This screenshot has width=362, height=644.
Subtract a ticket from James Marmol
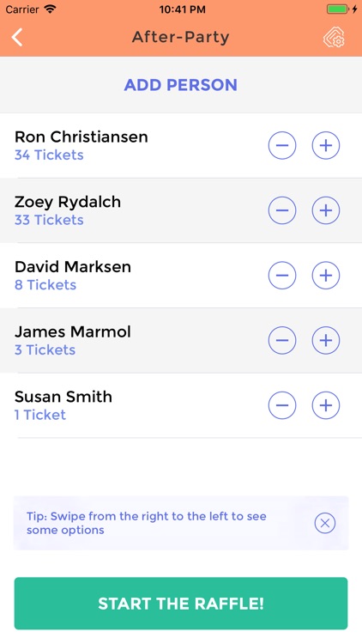[282, 340]
